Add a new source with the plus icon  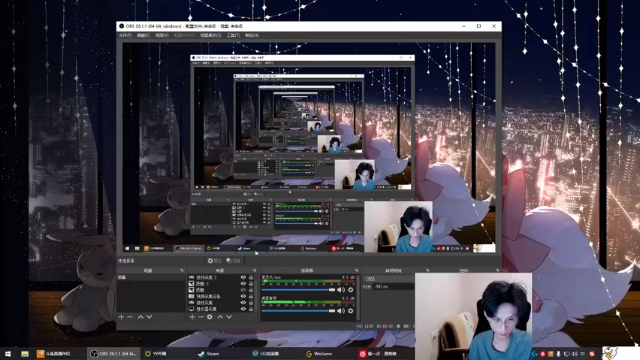coord(192,317)
